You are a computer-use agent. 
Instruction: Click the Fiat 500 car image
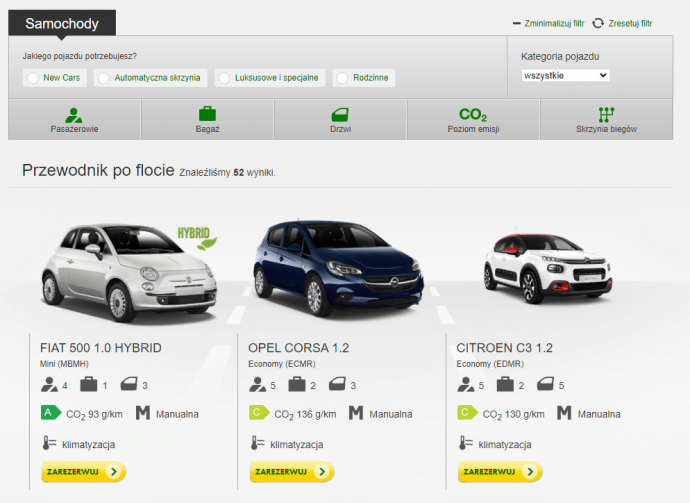129,273
